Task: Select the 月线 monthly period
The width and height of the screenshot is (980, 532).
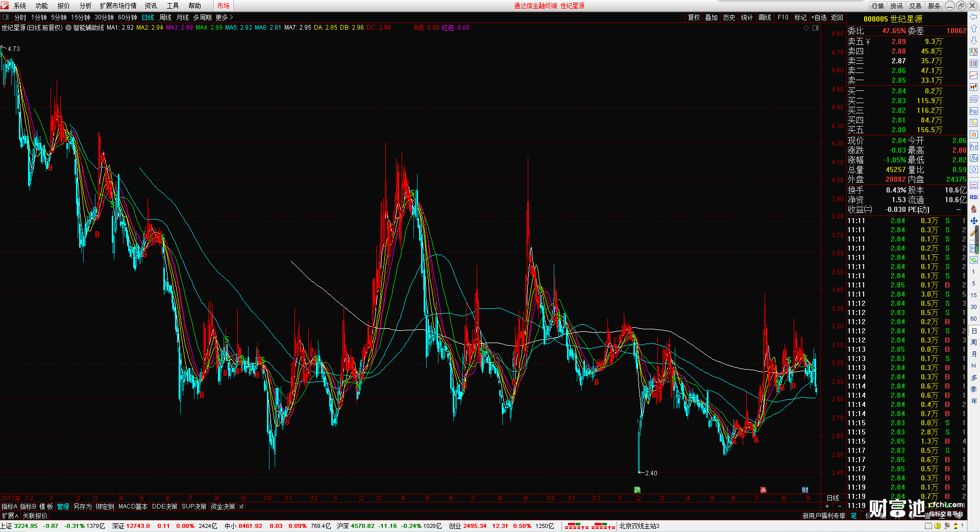Action: (182, 17)
